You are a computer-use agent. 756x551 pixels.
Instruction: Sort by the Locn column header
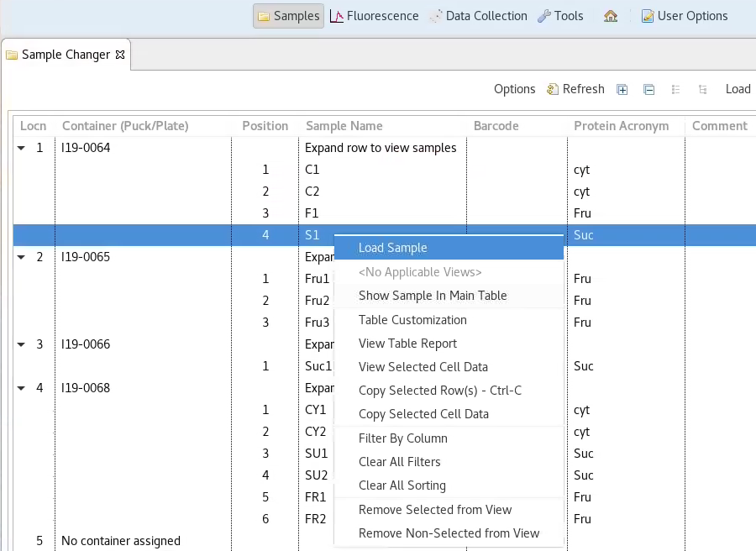(34, 126)
